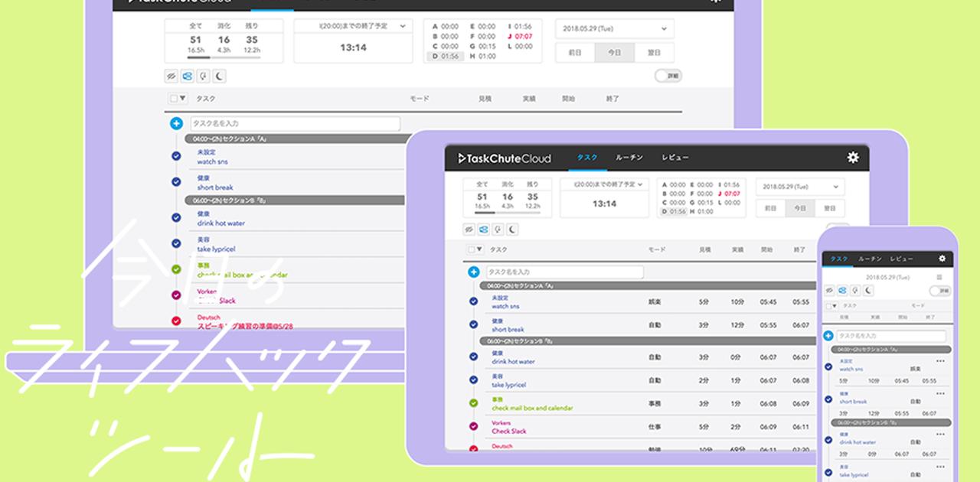Click the lightbulb icon on the tablet toolbar

498,230
